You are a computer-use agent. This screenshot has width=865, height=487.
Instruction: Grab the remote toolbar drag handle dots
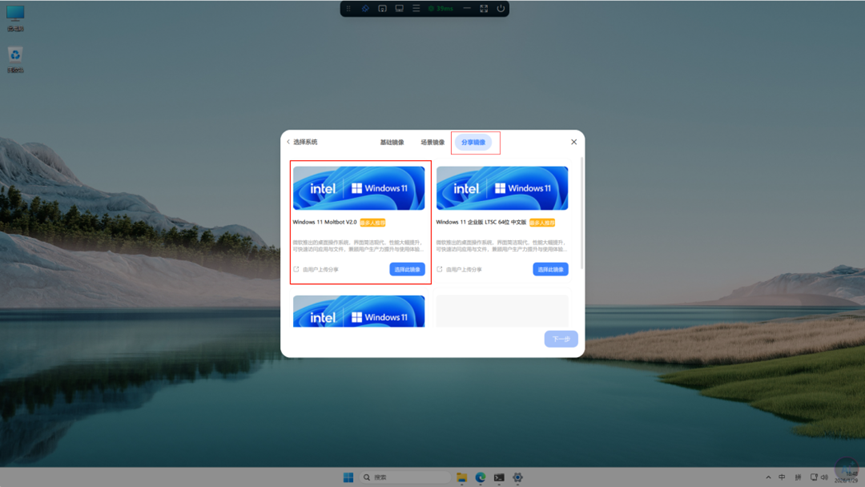click(349, 8)
